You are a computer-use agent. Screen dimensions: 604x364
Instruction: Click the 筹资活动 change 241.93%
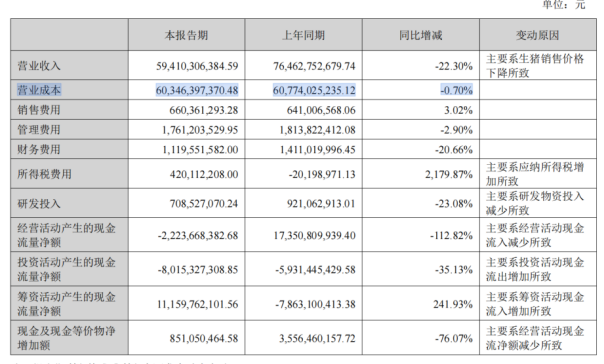(x=453, y=304)
